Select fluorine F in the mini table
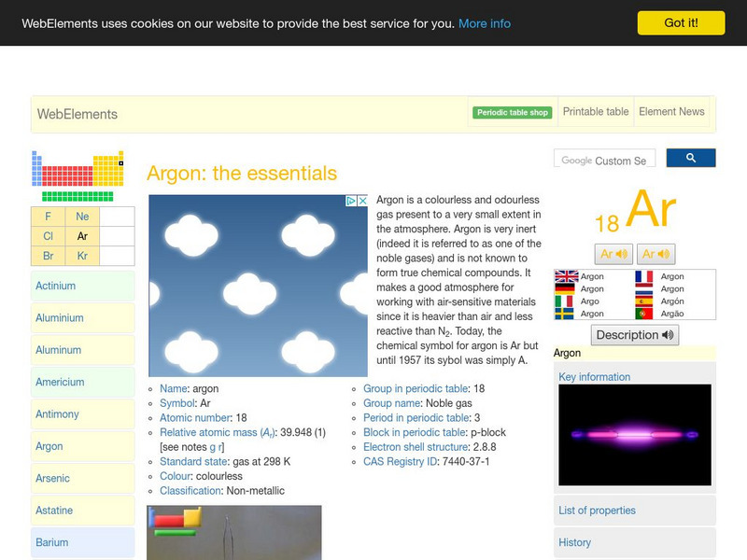The width and height of the screenshot is (747, 560). click(49, 217)
